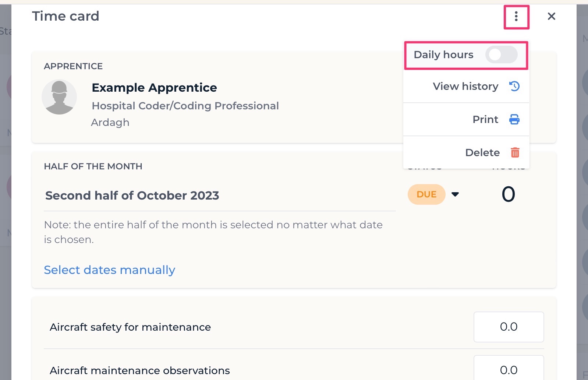Choose Delete from the options menu
588x380 pixels.
[x=466, y=152]
